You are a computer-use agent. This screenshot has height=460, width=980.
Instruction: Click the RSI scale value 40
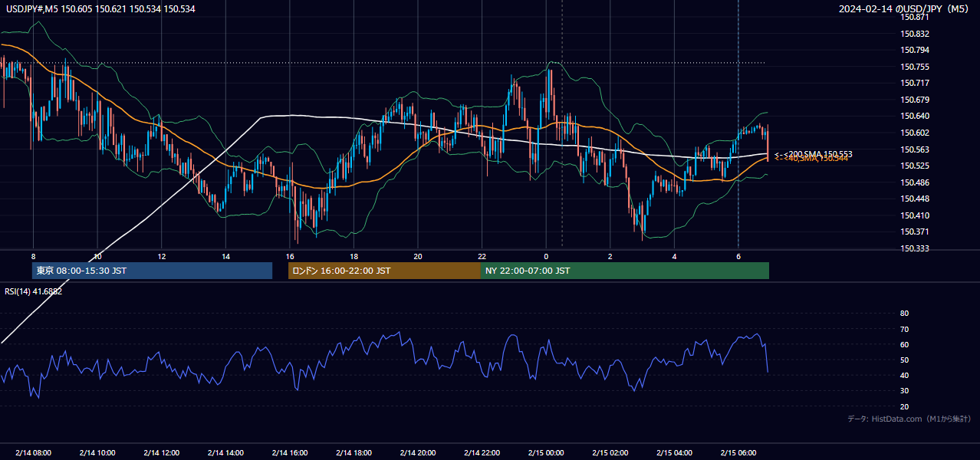coord(904,375)
